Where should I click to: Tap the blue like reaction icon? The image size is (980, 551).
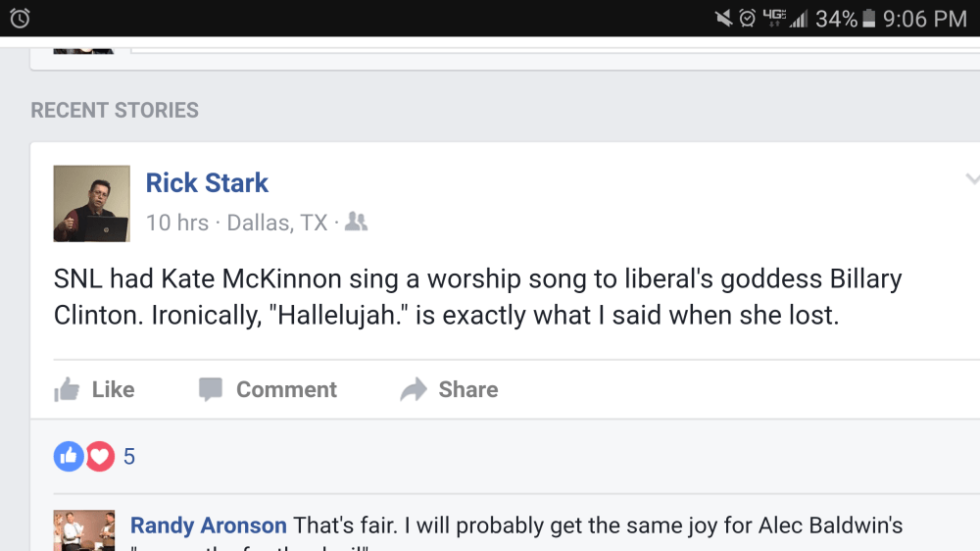pos(69,456)
